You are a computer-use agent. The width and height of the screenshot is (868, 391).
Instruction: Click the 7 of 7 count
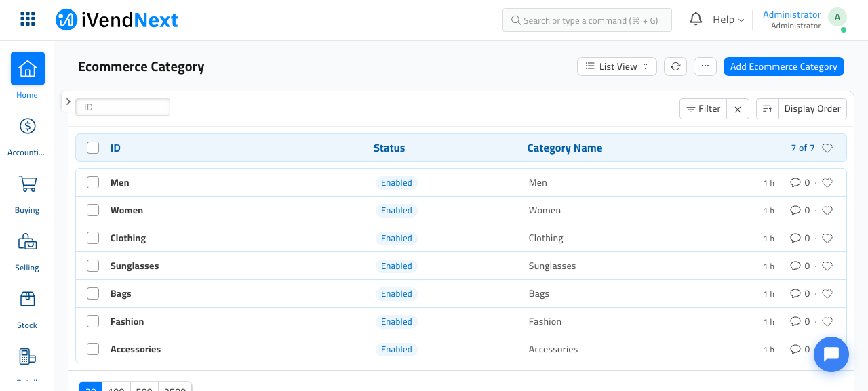tap(803, 148)
